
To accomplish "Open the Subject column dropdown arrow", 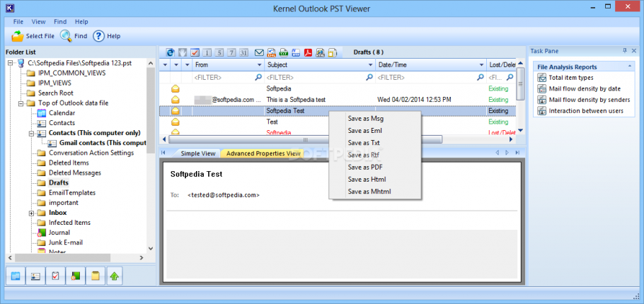I will pos(370,65).
